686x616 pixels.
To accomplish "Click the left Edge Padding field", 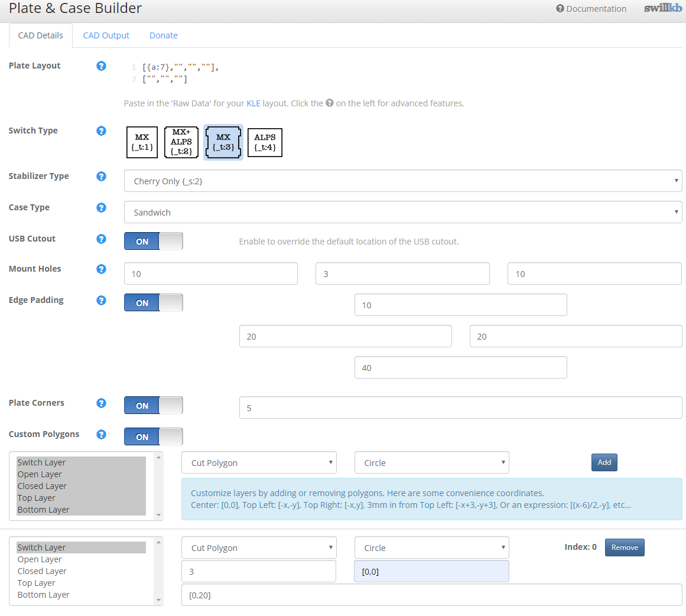I will pos(346,336).
